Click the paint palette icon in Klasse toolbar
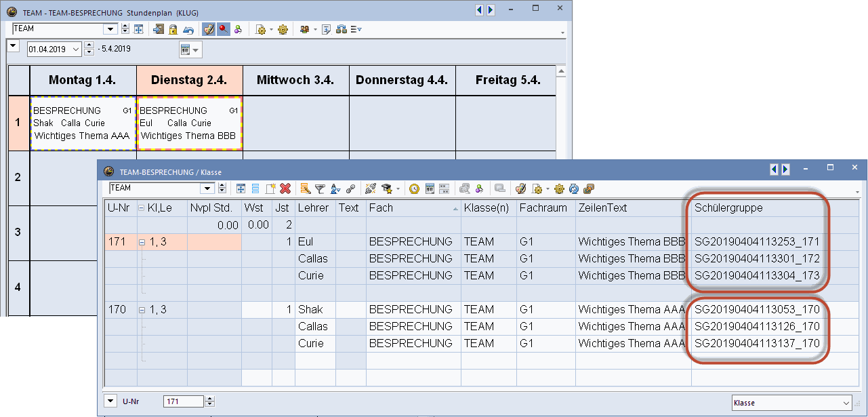Viewport: 868px width, 417px height. (x=520, y=189)
